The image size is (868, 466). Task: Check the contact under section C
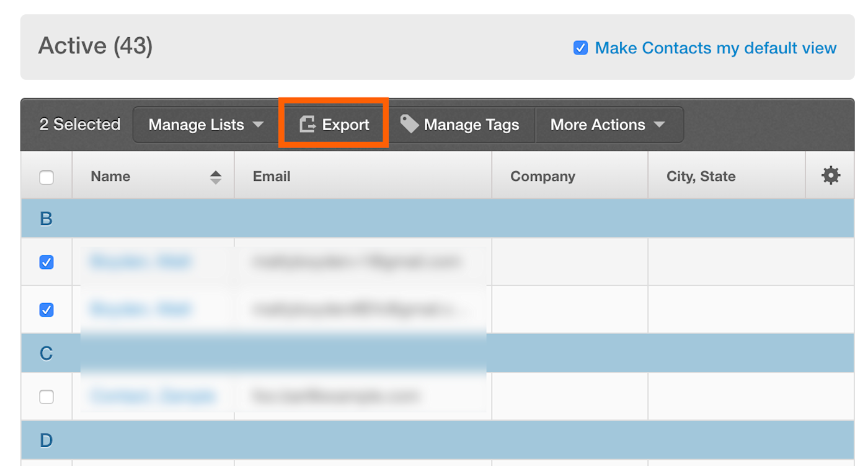[x=46, y=397]
